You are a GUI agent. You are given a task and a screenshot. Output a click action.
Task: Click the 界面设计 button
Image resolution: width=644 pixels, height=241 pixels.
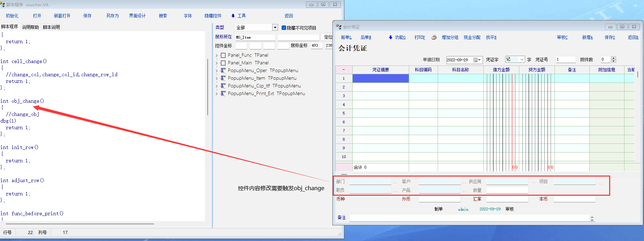pos(137,16)
